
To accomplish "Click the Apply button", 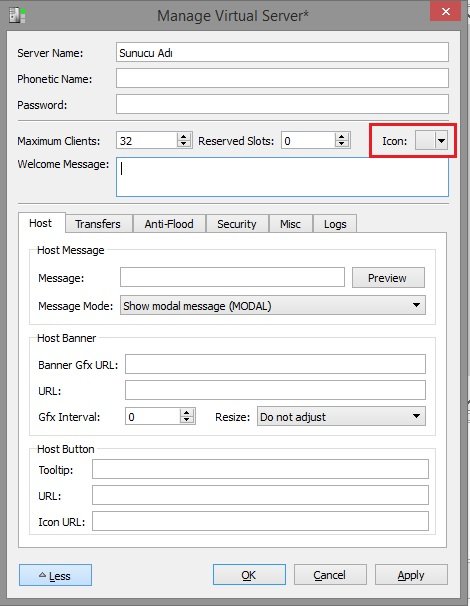I will [x=411, y=575].
